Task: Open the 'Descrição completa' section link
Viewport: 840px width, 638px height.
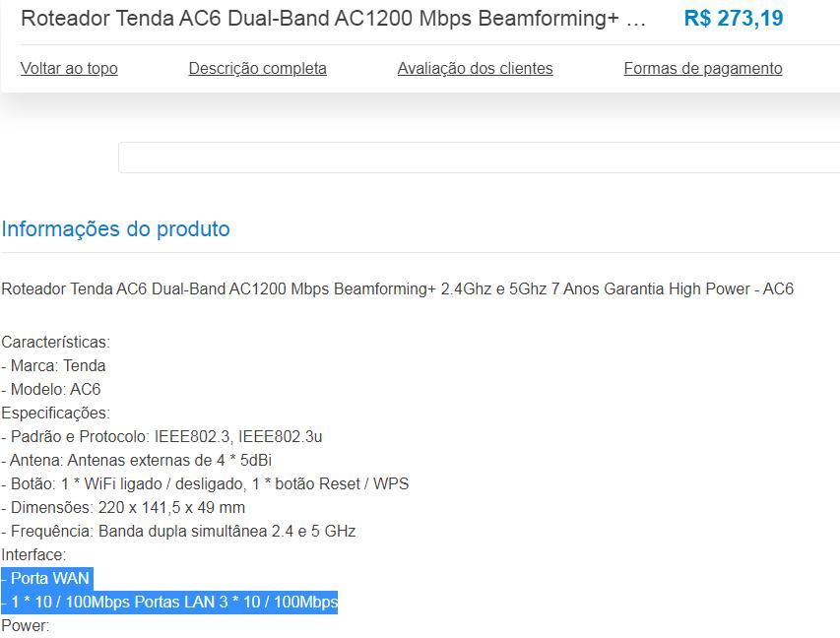Action: tap(258, 69)
